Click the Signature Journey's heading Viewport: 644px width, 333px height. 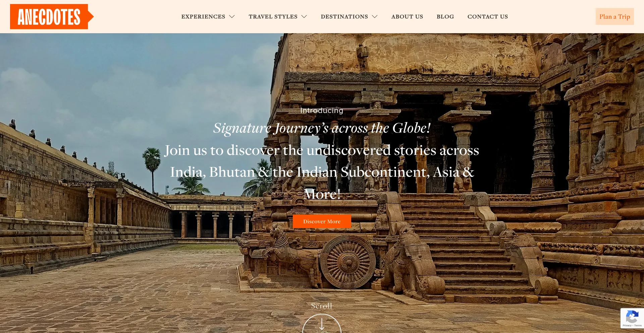pos(322,128)
